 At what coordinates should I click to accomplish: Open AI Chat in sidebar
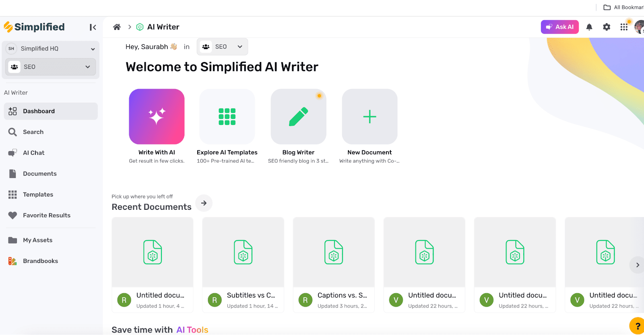(x=51, y=153)
